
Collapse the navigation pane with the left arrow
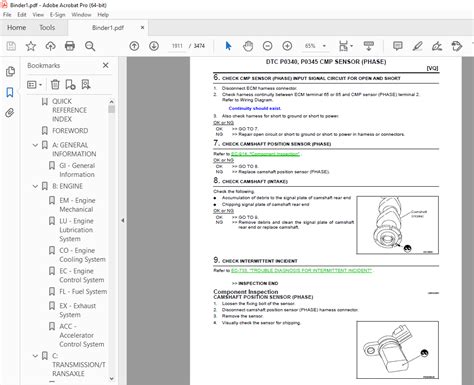(x=123, y=220)
